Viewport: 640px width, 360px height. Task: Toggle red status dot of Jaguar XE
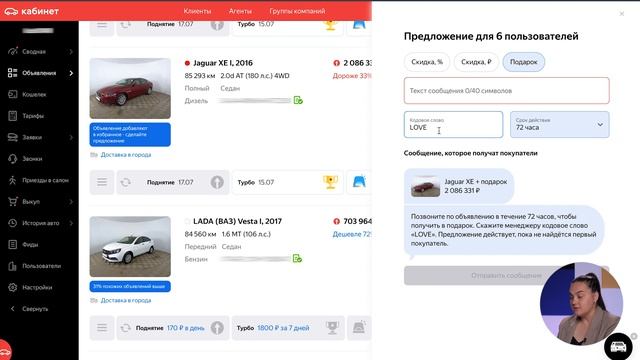click(x=187, y=63)
